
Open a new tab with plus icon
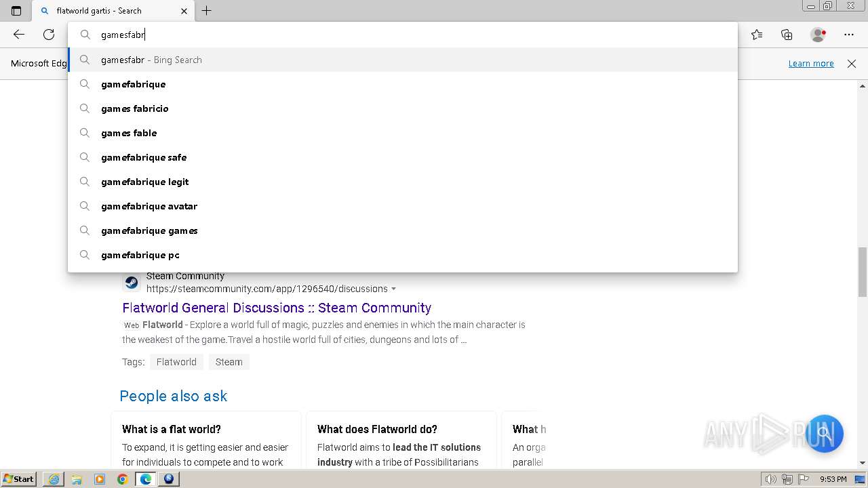pyautogui.click(x=207, y=11)
